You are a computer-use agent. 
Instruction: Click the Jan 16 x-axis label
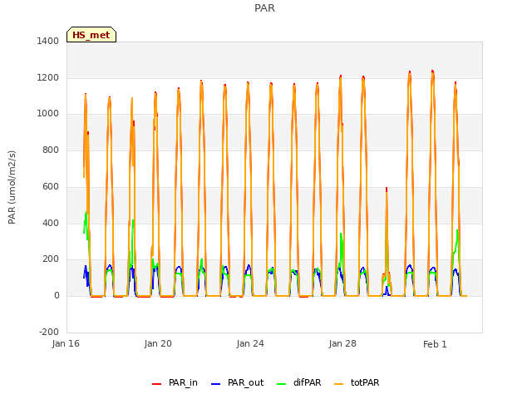[66, 343]
